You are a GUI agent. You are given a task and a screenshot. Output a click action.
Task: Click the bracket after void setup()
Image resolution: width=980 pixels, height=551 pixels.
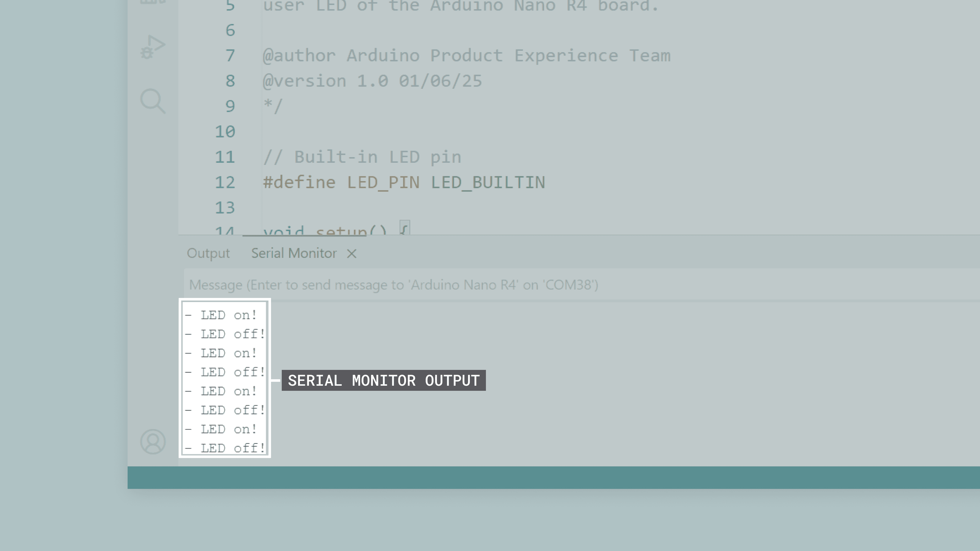tap(405, 229)
